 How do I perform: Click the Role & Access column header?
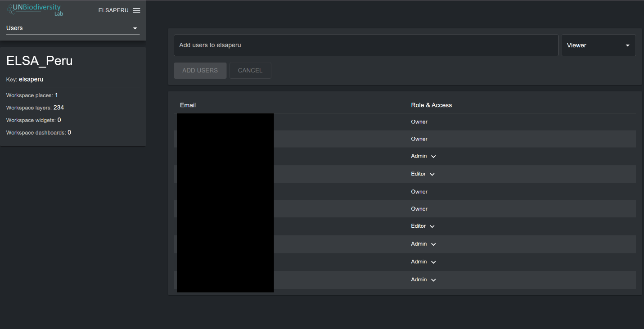[431, 105]
